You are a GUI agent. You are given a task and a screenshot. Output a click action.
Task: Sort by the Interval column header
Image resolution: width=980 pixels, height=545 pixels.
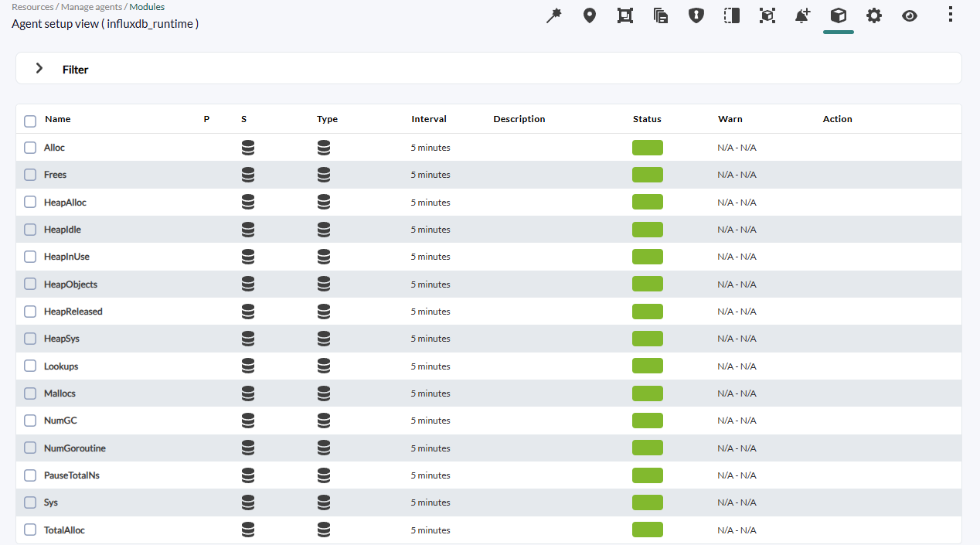429,119
